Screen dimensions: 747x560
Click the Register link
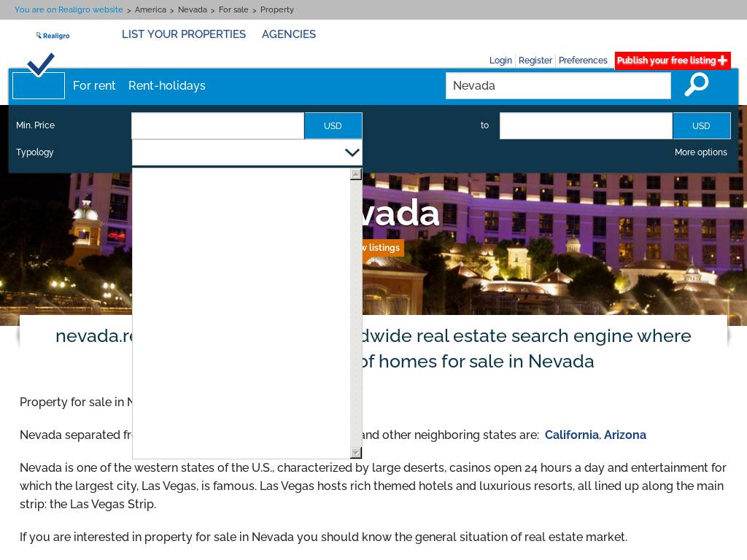pyautogui.click(x=535, y=61)
